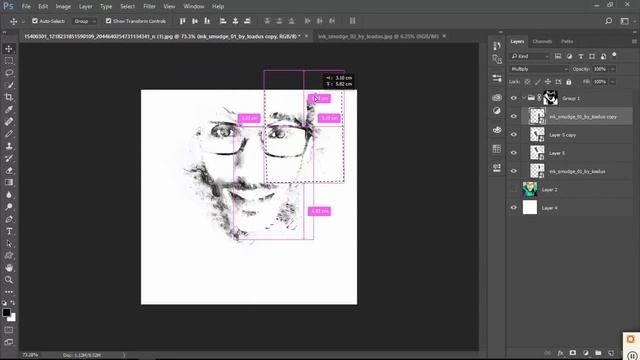Open the Fill slider arrow

click(612, 82)
